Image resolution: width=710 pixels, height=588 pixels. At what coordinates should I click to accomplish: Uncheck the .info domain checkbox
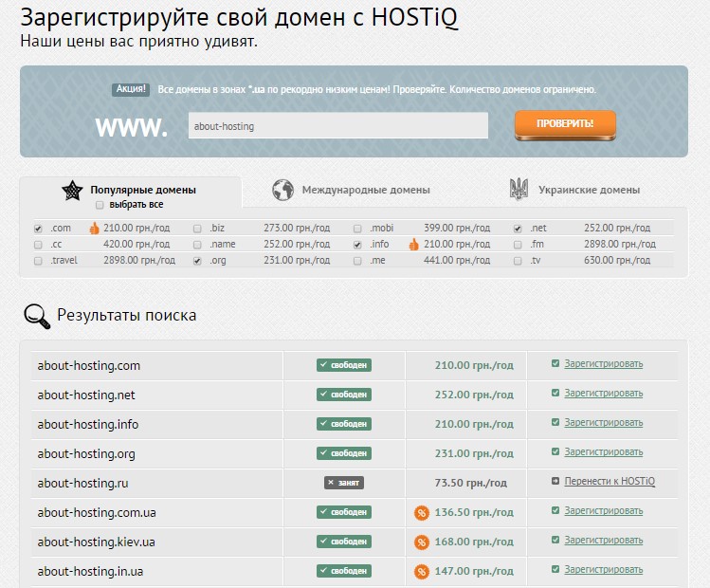[x=357, y=245]
